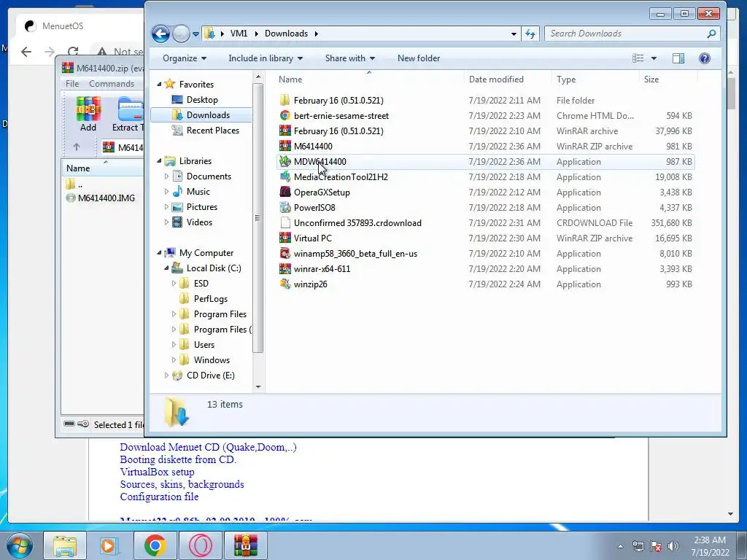Collapse the Libraries section

[159, 161]
